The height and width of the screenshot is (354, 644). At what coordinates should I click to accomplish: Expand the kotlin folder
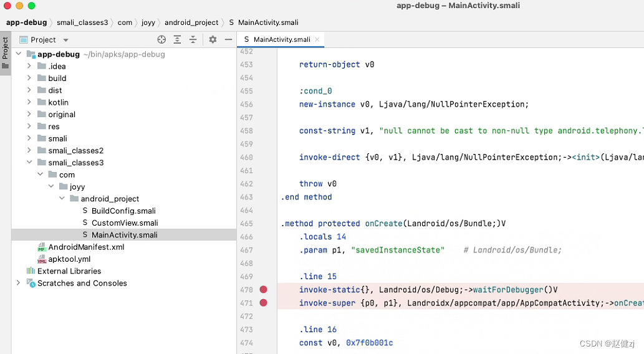(29, 102)
